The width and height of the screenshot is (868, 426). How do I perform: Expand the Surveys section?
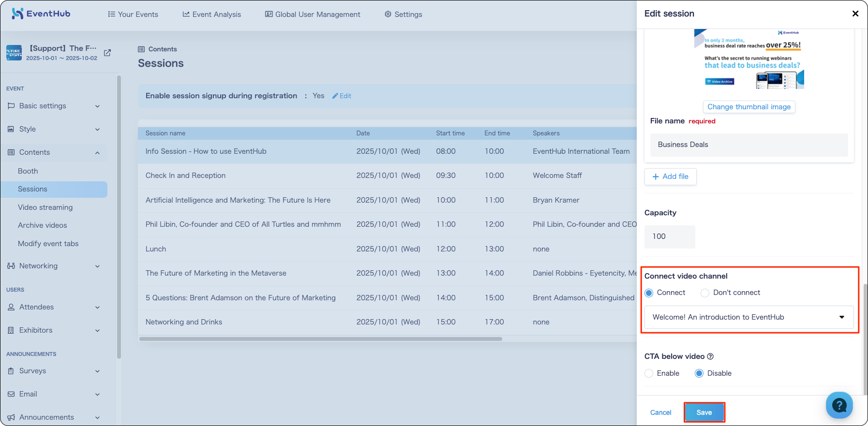click(x=97, y=371)
